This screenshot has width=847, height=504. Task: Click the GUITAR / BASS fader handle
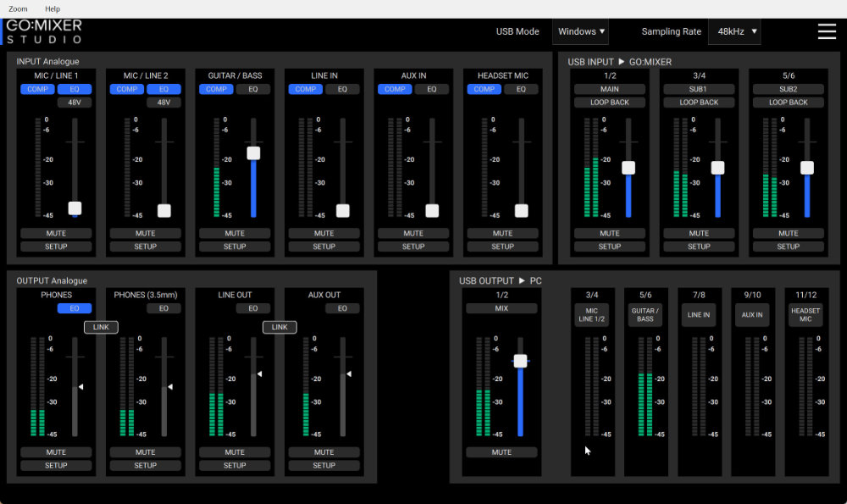pos(253,153)
